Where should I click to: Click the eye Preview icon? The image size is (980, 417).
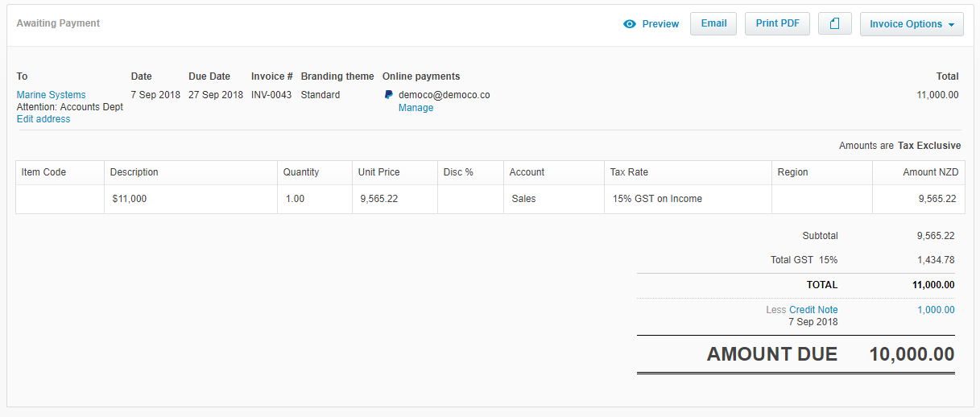coord(630,24)
